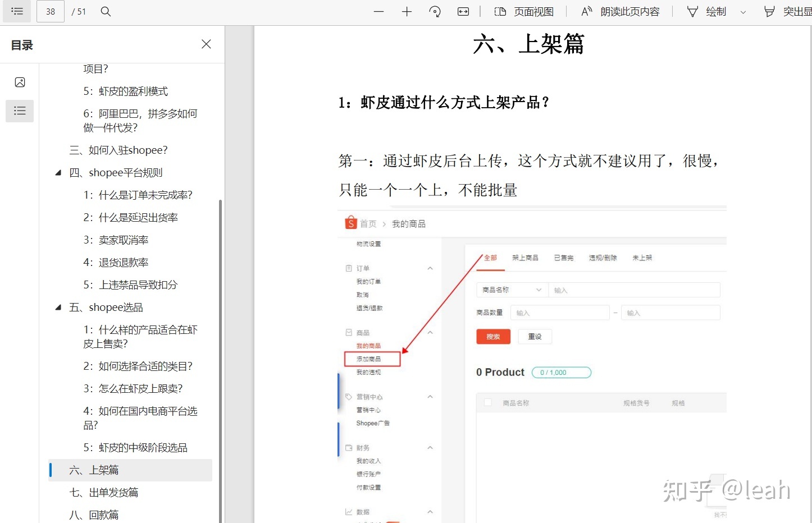812x523 pixels.
Task: Open 五、shopee选品 entry
Action: pos(106,308)
